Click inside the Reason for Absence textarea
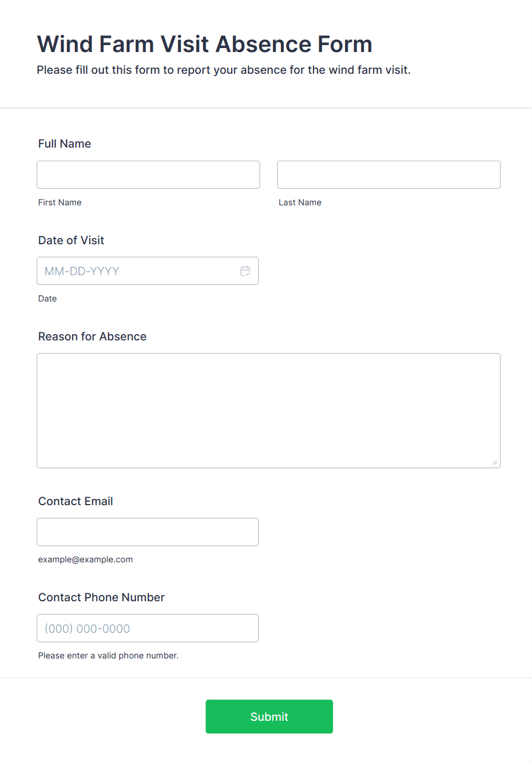The image size is (532, 762). point(268,410)
